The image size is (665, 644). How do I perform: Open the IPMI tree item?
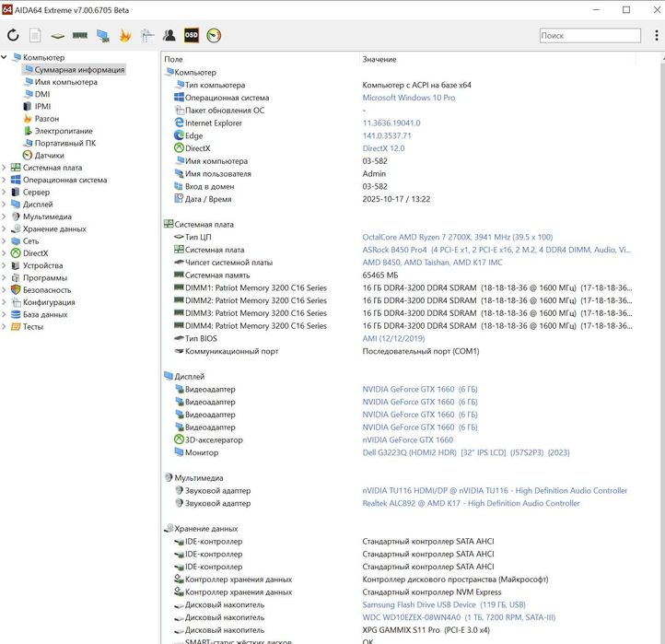click(42, 107)
